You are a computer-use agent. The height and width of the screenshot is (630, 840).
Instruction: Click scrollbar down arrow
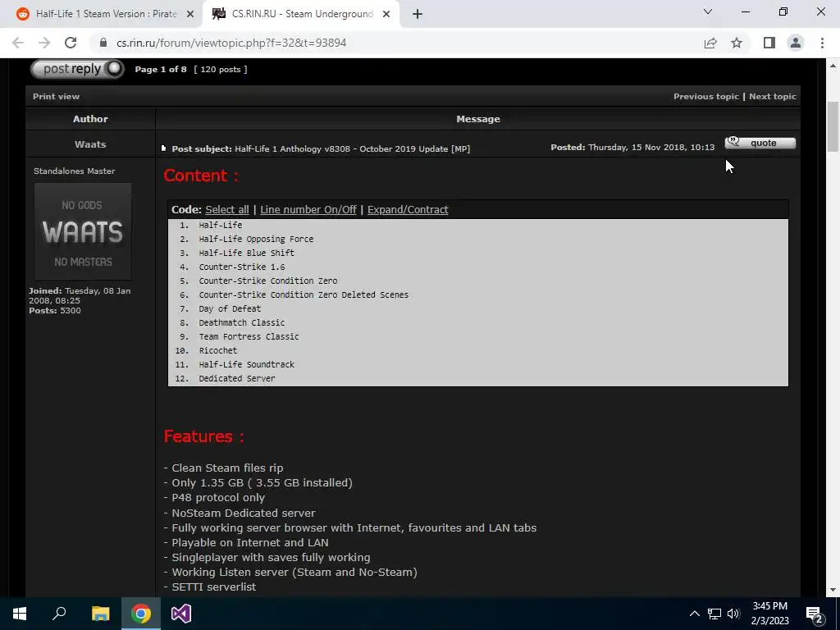click(x=833, y=590)
